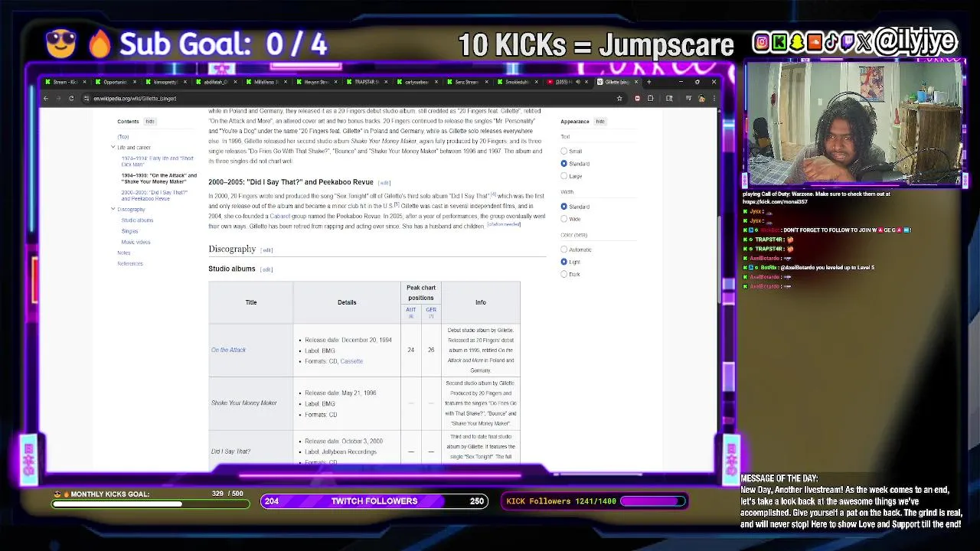The height and width of the screenshot is (551, 980).
Task: Open a new browser tab
Action: click(x=649, y=82)
